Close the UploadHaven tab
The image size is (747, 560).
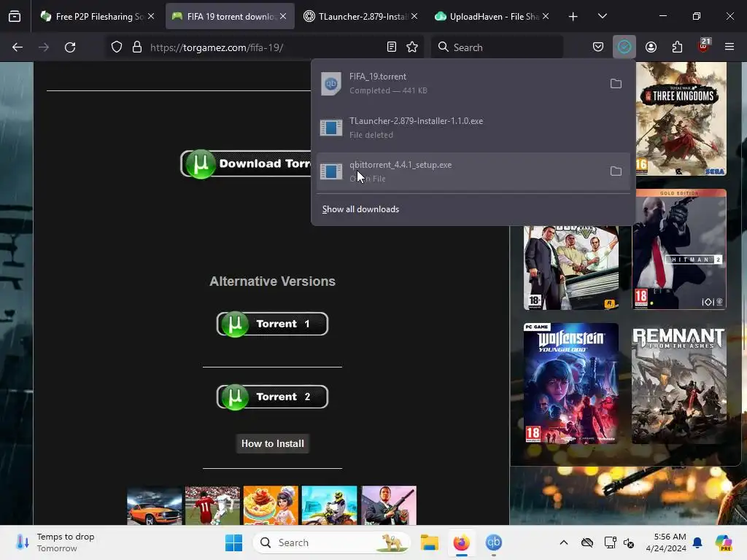546,16
